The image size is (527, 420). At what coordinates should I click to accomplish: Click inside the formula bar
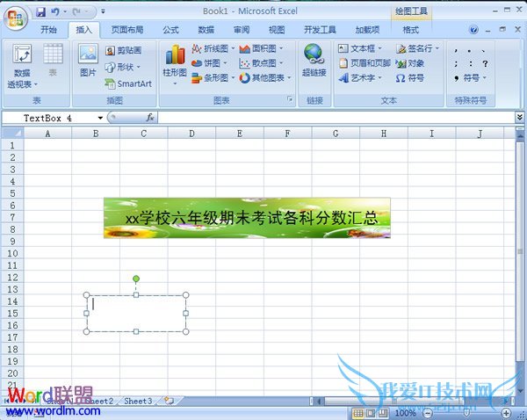(336, 118)
